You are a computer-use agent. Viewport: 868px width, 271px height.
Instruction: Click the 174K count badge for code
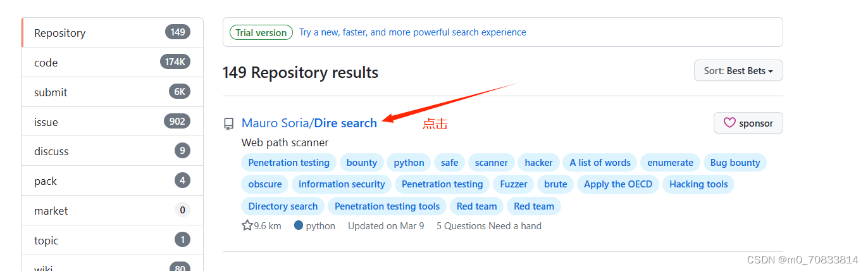(175, 62)
